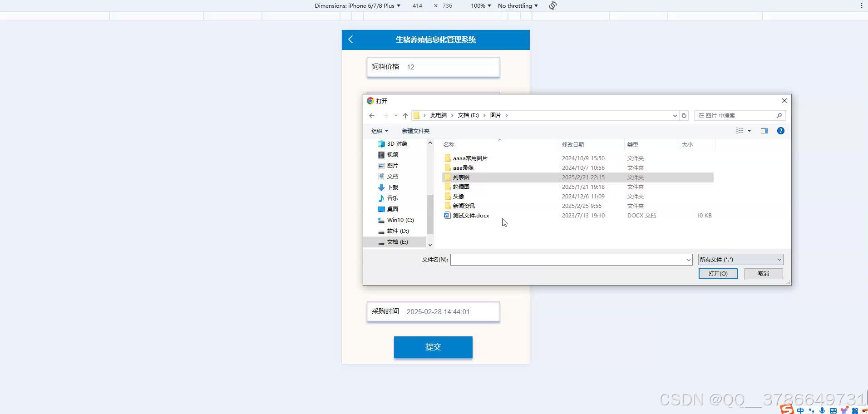
Task: Open the DevTools three-dot options menu
Action: point(861,5)
